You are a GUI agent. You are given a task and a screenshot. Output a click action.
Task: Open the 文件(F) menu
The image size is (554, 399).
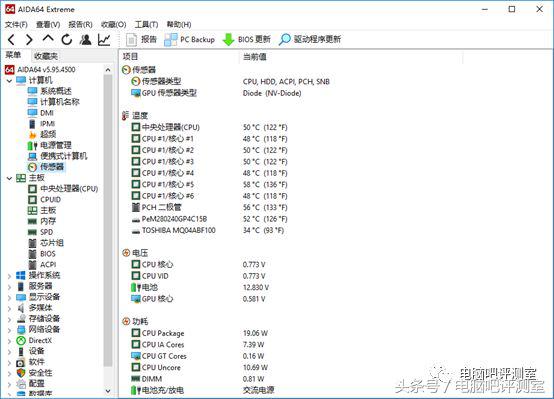[16, 24]
